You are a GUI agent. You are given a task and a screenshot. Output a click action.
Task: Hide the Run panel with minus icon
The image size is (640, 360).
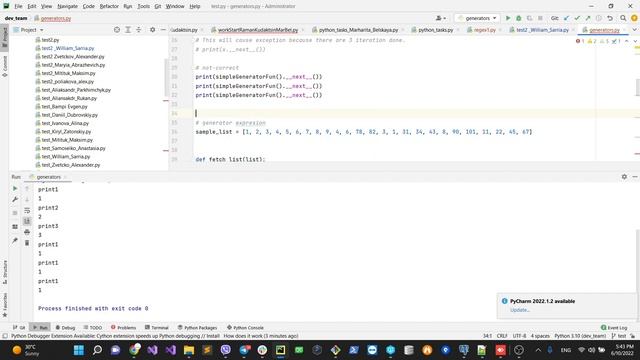[635, 177]
